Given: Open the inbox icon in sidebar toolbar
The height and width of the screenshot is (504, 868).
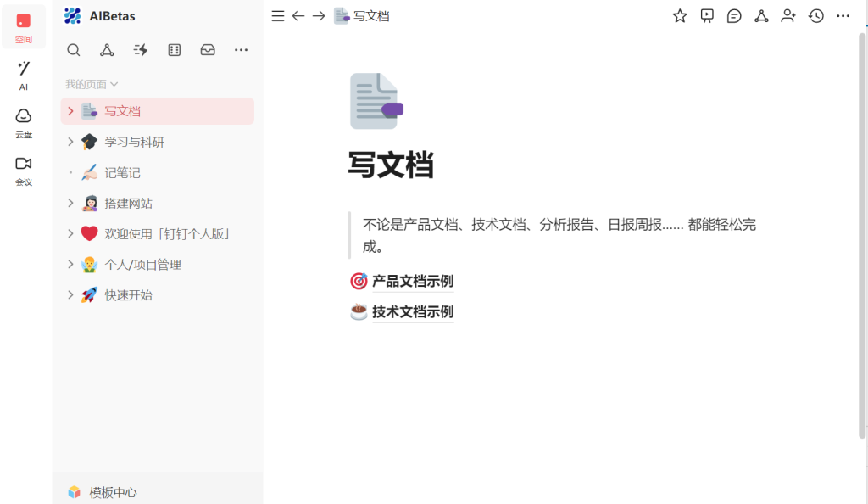Looking at the screenshot, I should click(x=208, y=50).
